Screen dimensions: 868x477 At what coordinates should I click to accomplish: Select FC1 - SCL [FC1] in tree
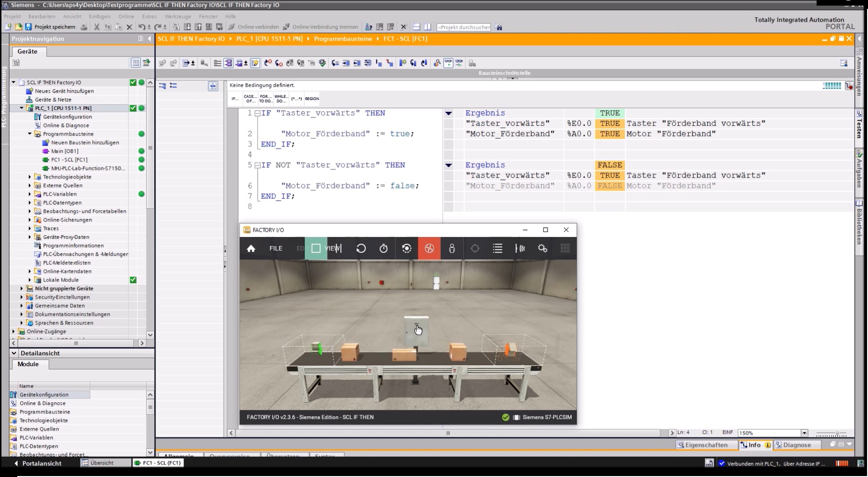tap(69, 159)
